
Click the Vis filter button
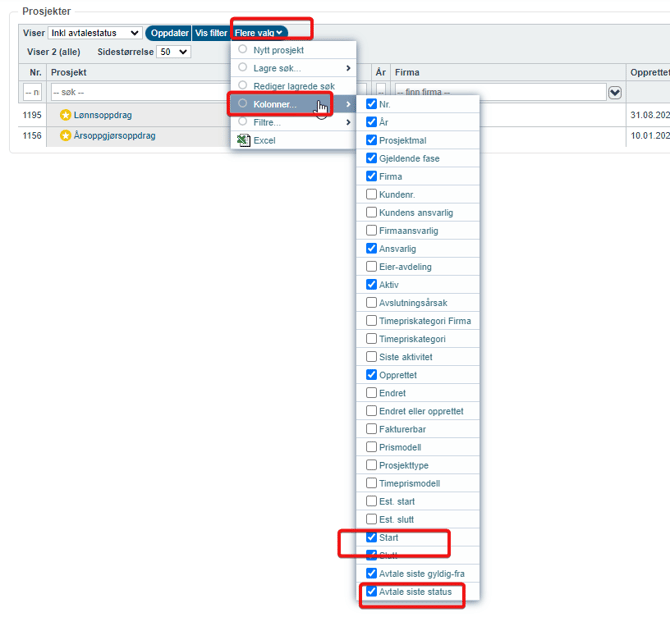pyautogui.click(x=211, y=33)
